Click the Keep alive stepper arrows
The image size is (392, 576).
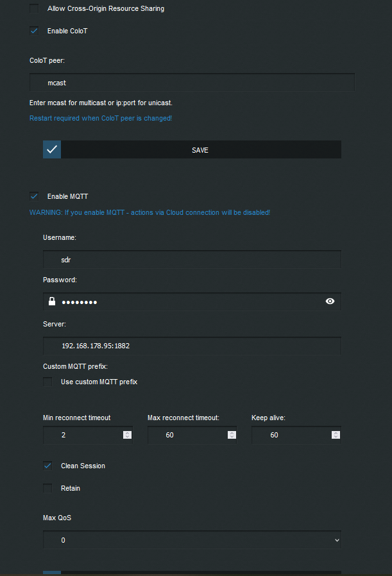click(336, 435)
